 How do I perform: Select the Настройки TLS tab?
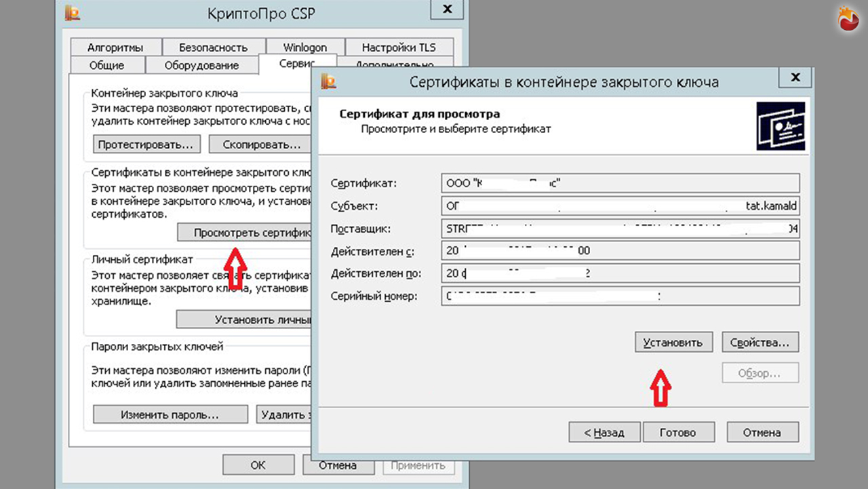[x=399, y=47]
